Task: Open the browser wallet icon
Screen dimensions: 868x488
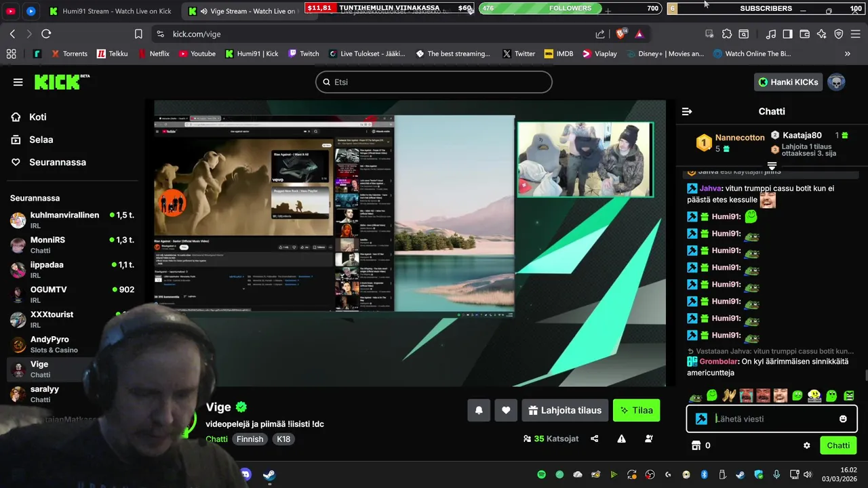Action: pyautogui.click(x=805, y=34)
